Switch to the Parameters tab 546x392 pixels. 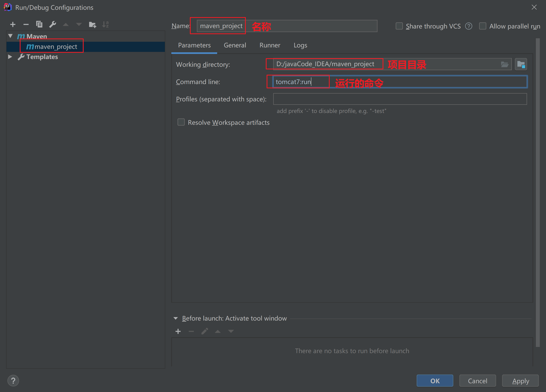point(194,45)
